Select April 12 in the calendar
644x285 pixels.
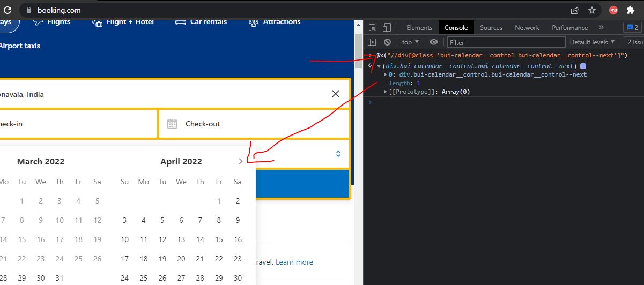[x=162, y=239]
